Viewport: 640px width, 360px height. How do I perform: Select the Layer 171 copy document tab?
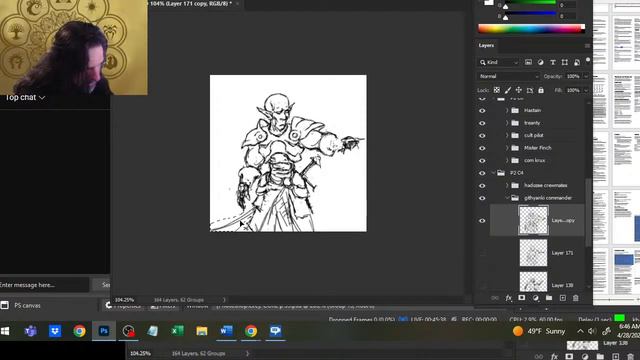(x=191, y=4)
